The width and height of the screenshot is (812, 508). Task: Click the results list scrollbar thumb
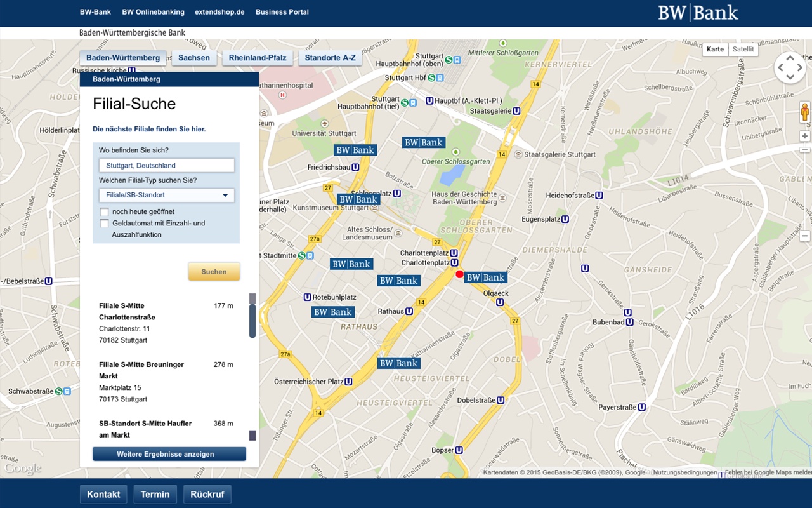pos(252,321)
